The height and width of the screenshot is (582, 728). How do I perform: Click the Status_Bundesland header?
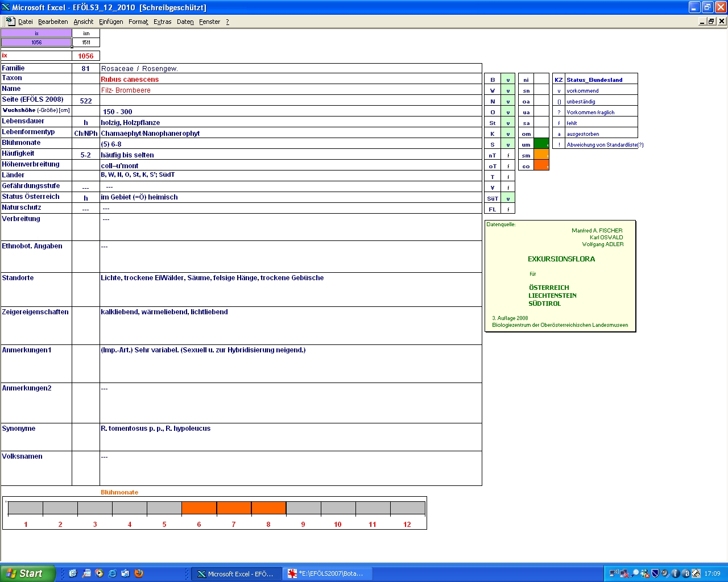pyautogui.click(x=594, y=80)
